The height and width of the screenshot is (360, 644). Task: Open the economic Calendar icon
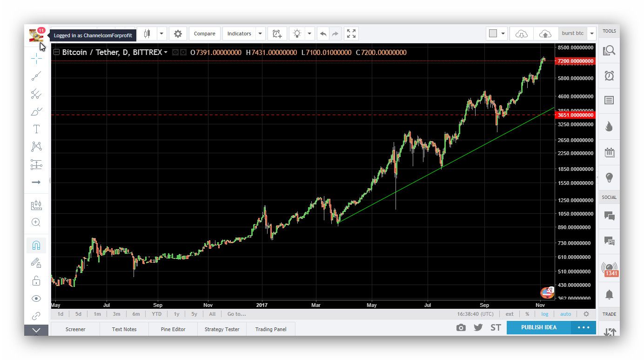point(609,152)
